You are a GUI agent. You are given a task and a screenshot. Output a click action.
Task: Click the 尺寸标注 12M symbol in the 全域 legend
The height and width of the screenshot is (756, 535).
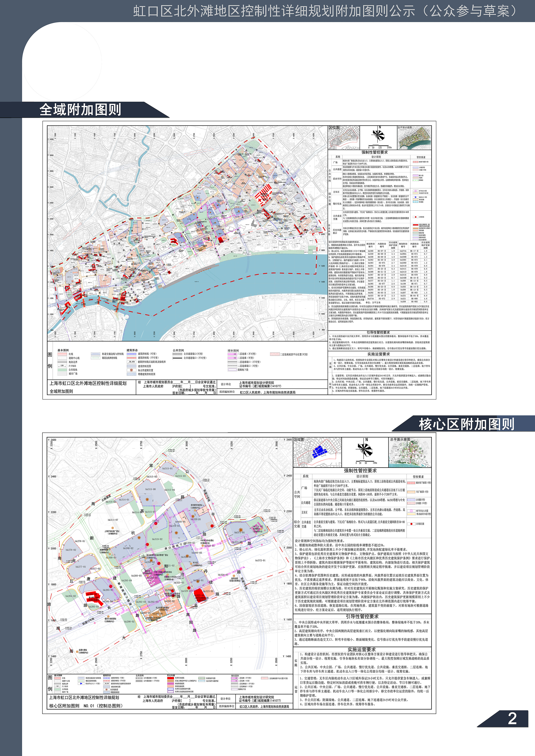click(x=62, y=366)
